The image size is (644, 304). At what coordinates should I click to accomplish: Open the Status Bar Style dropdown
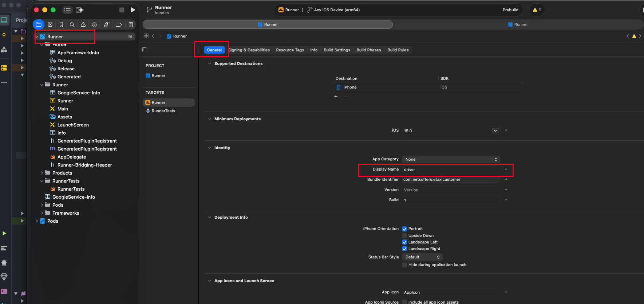[422, 257]
